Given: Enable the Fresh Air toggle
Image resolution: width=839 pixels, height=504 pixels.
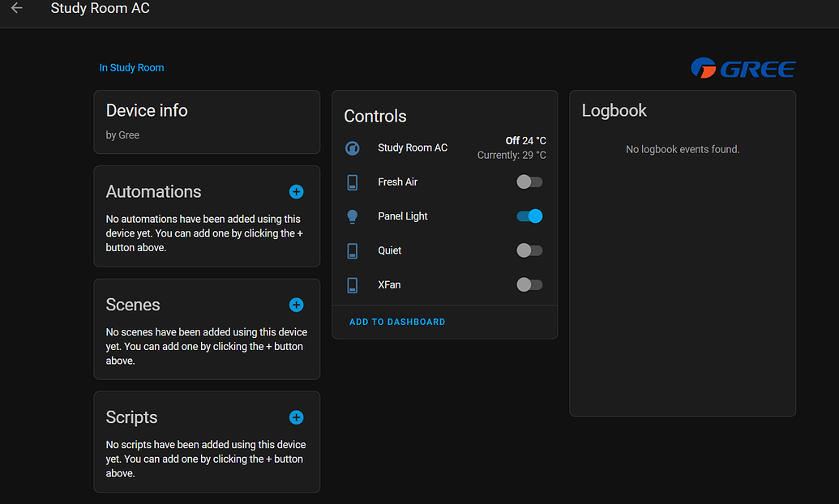Looking at the screenshot, I should point(529,182).
